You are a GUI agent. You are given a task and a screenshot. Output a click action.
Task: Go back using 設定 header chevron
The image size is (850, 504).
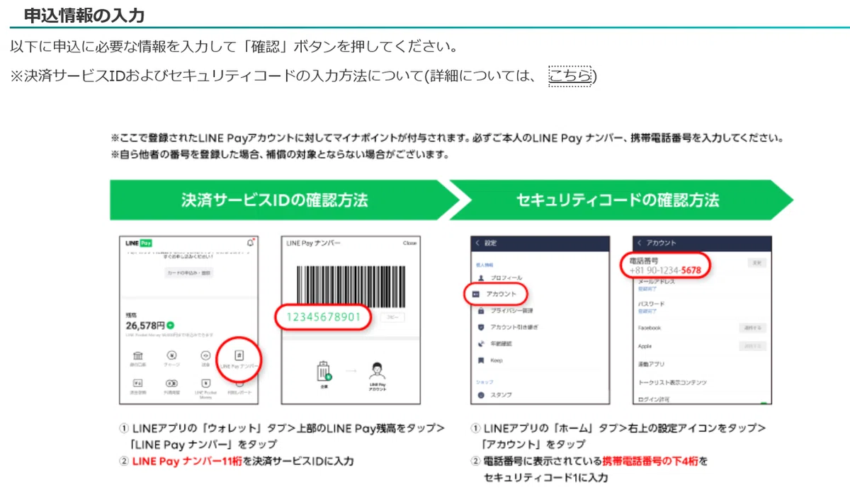(x=477, y=243)
